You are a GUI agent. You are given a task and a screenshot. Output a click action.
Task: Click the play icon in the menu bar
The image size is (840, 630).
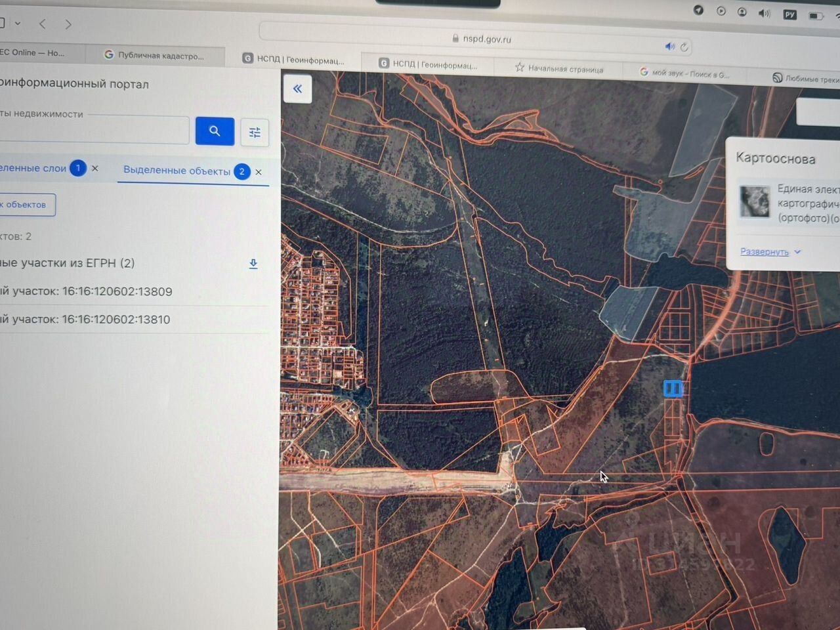click(721, 11)
